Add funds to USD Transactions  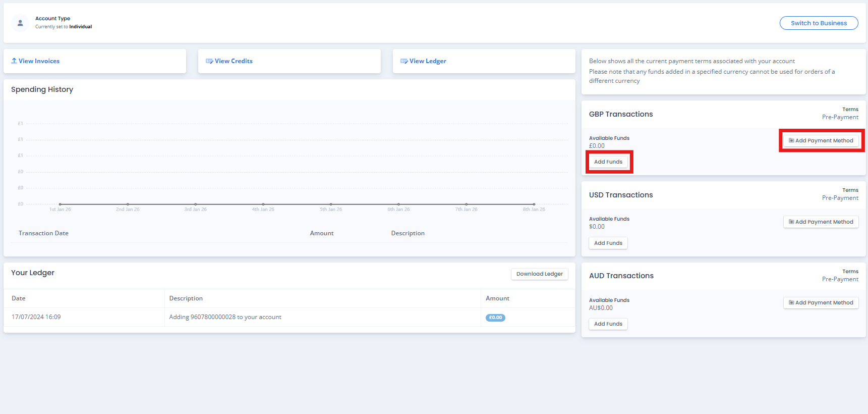pyautogui.click(x=608, y=243)
